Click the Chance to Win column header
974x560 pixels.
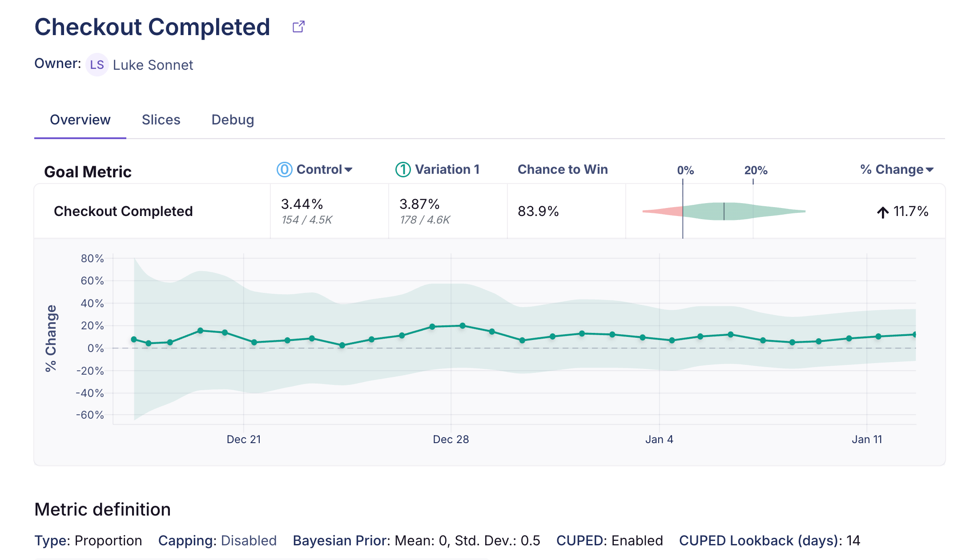(x=562, y=169)
